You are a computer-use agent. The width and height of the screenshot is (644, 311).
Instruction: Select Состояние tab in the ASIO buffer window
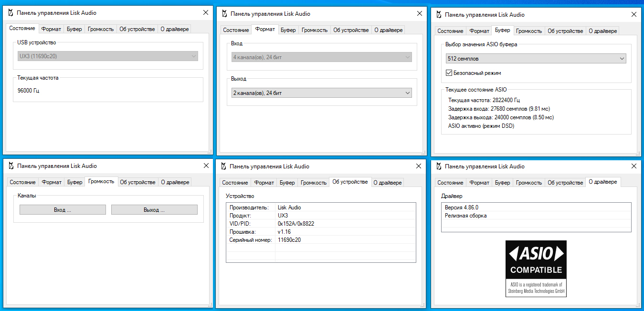pos(450,31)
